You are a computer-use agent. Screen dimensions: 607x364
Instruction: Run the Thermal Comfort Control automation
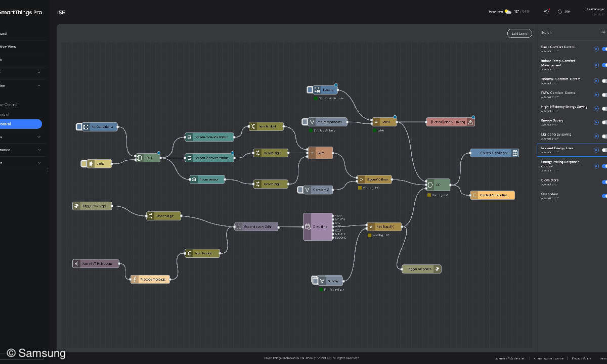coord(596,81)
